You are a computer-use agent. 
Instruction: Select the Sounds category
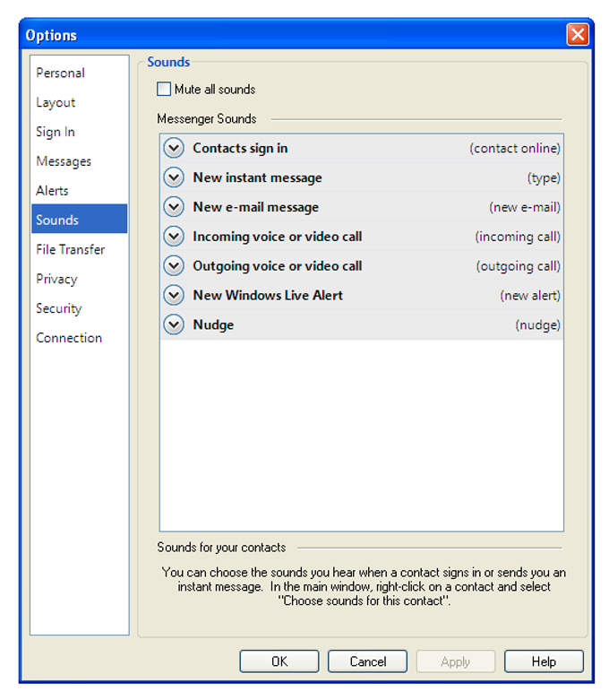coord(79,219)
